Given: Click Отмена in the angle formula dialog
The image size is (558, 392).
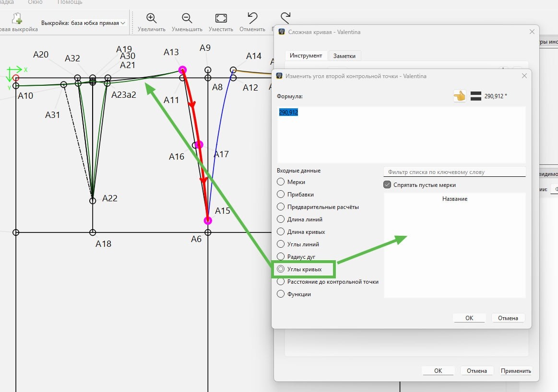Looking at the screenshot, I should tap(508, 318).
